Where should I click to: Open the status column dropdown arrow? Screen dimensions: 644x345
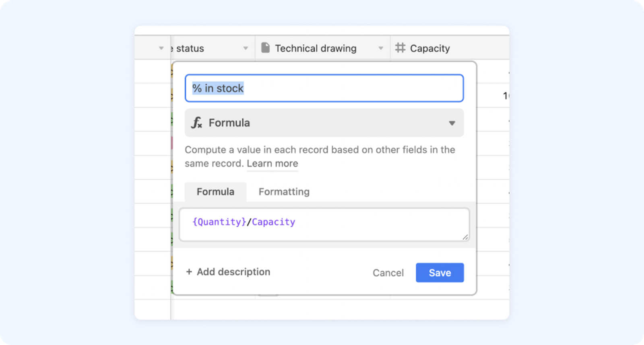[246, 48]
